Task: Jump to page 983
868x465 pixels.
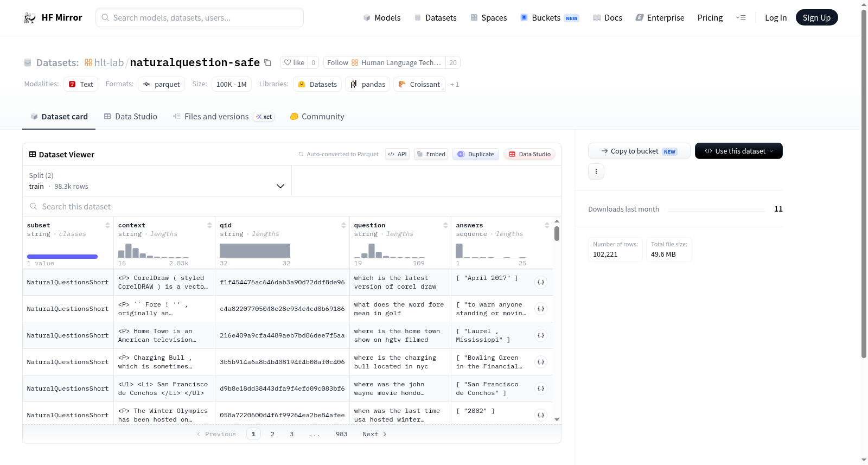Action: coord(342,434)
